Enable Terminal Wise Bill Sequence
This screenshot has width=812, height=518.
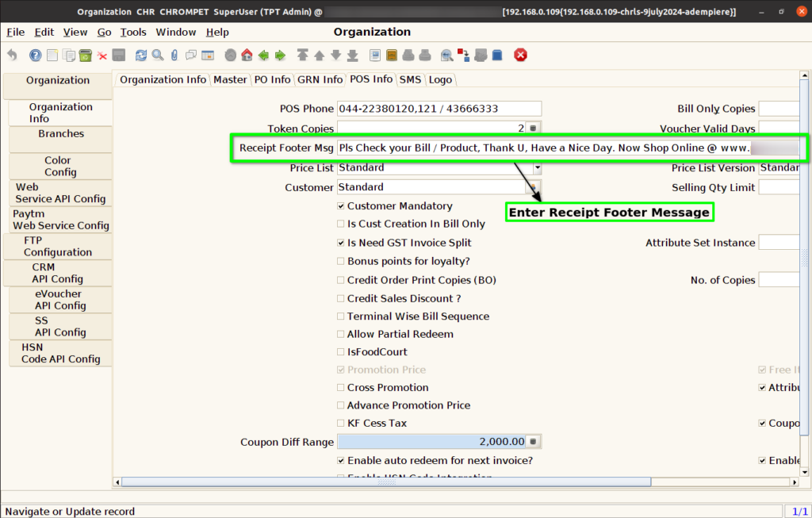(x=341, y=316)
